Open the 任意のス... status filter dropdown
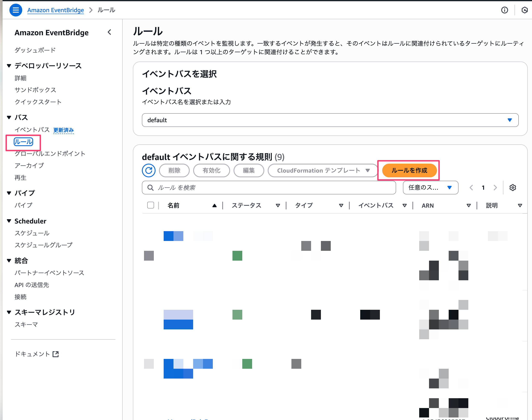The image size is (532, 420). point(431,188)
